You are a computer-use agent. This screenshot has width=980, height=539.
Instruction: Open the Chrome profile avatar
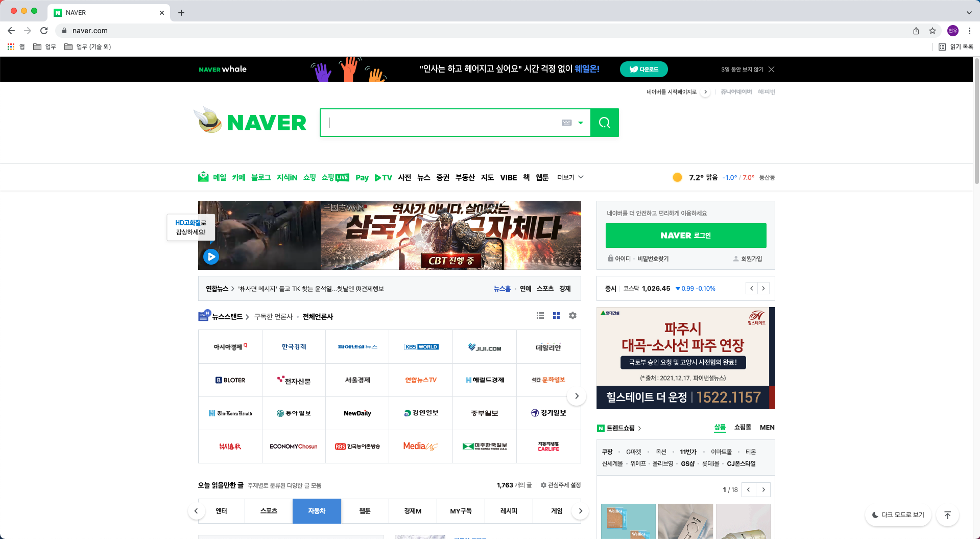(x=953, y=31)
